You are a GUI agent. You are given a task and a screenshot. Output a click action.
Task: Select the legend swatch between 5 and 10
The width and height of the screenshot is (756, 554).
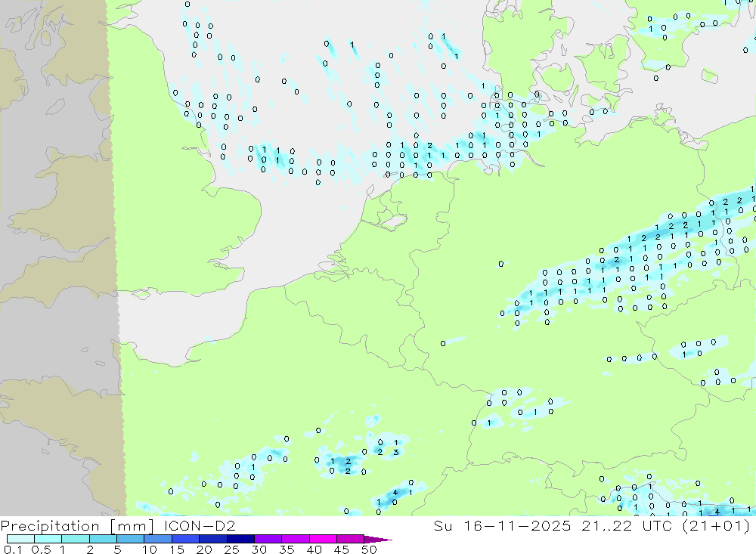point(130,539)
